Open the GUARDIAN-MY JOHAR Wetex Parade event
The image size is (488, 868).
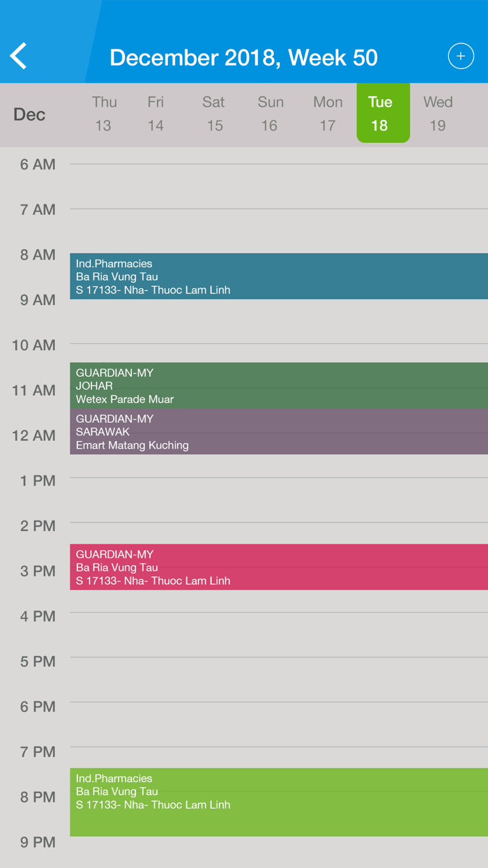click(x=279, y=385)
